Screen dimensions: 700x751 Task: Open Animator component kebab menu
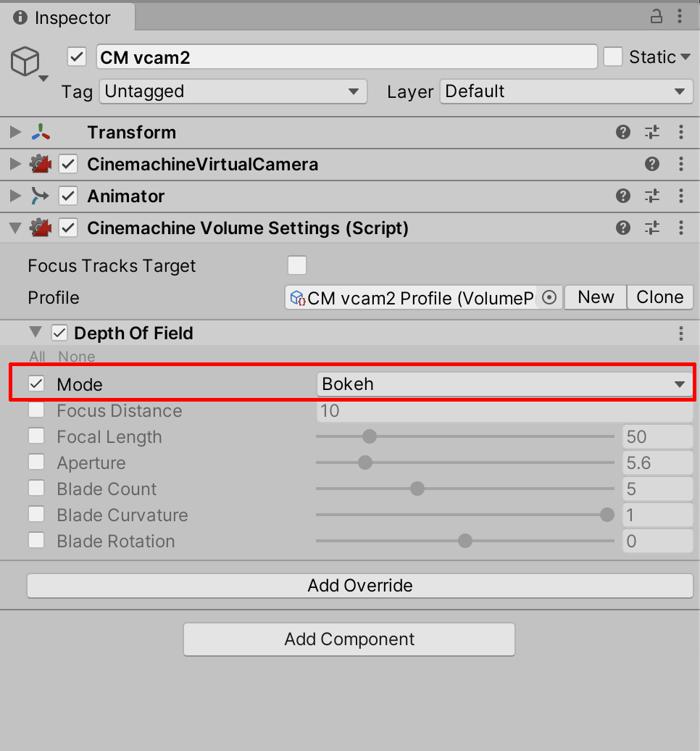(x=681, y=196)
